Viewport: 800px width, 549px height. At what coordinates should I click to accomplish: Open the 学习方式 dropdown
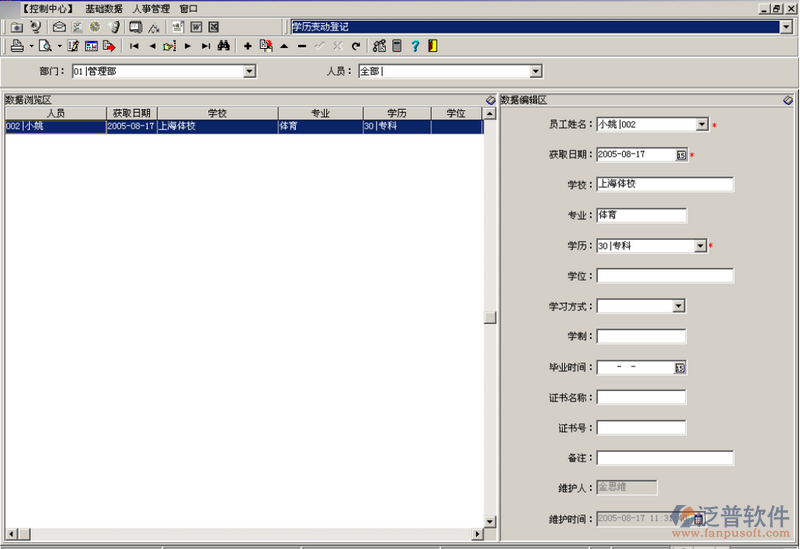679,306
